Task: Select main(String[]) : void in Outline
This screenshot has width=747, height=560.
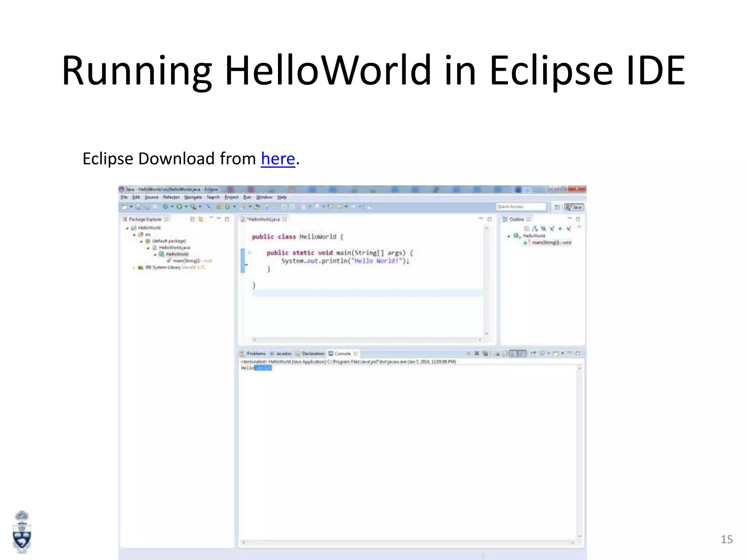Action: point(547,242)
